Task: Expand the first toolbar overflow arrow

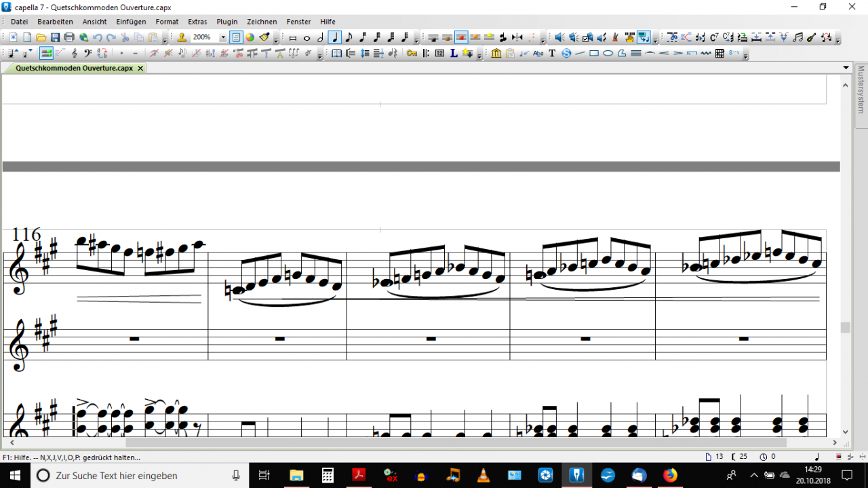Action: pyautogui.click(x=164, y=40)
